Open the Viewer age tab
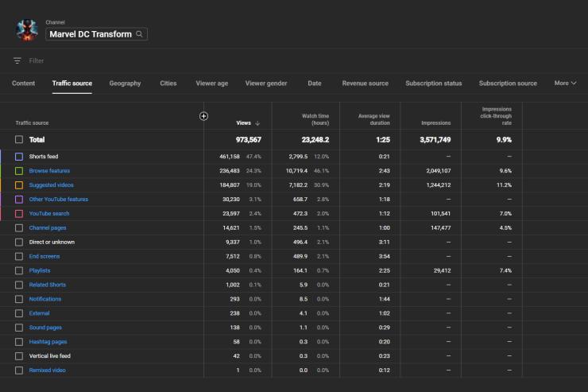588x392 pixels. tap(212, 83)
